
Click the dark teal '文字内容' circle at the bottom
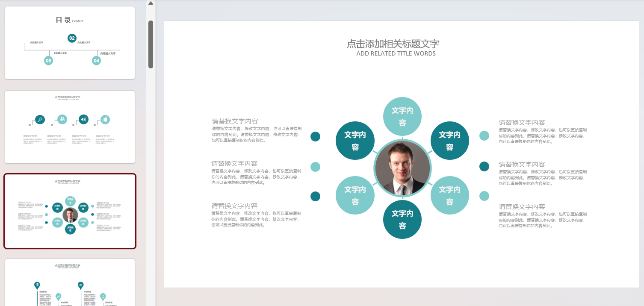pyautogui.click(x=402, y=219)
